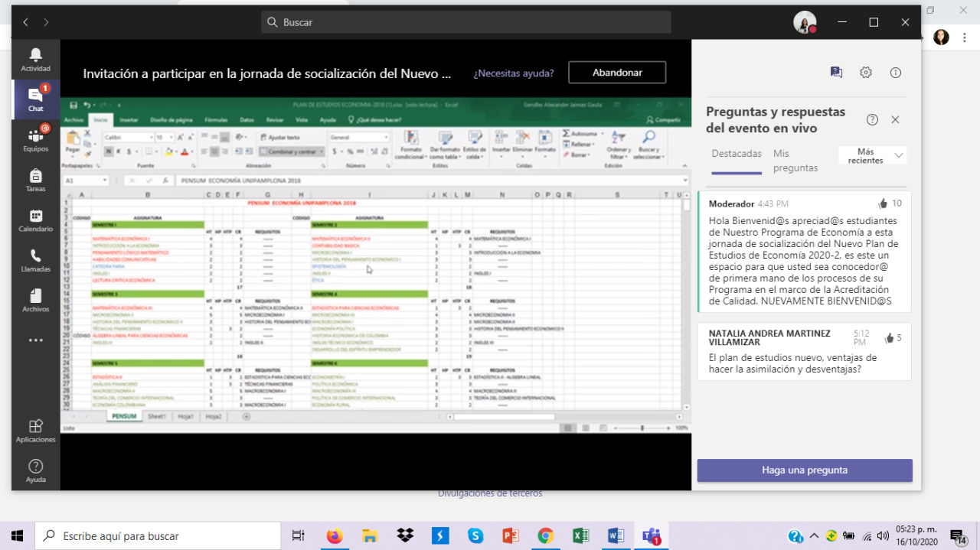Show event information icon

click(x=895, y=73)
